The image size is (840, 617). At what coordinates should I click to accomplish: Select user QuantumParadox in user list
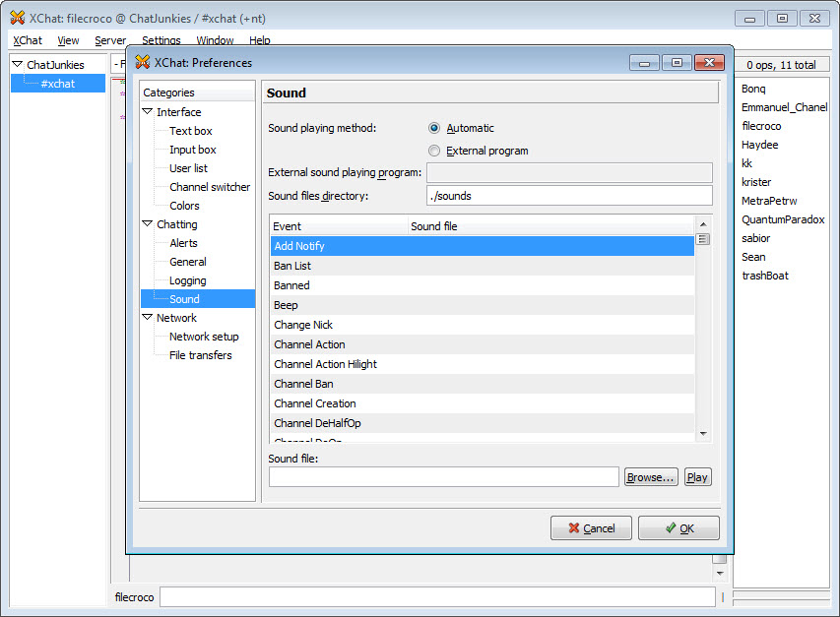pyautogui.click(x=783, y=219)
